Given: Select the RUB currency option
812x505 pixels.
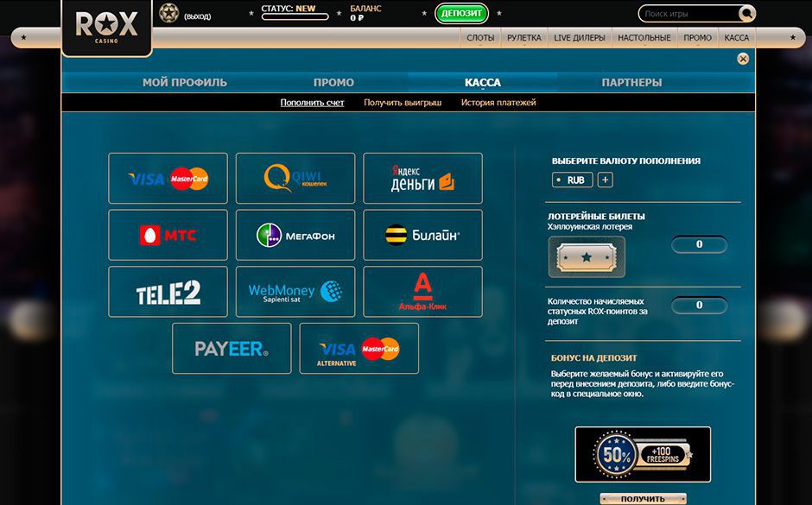Looking at the screenshot, I should coord(572,180).
